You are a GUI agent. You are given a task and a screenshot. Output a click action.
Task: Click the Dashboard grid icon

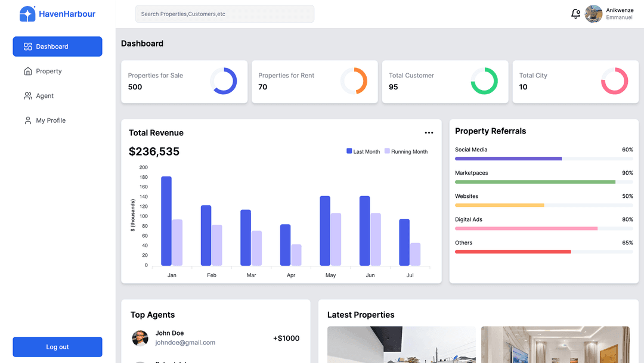pyautogui.click(x=28, y=46)
